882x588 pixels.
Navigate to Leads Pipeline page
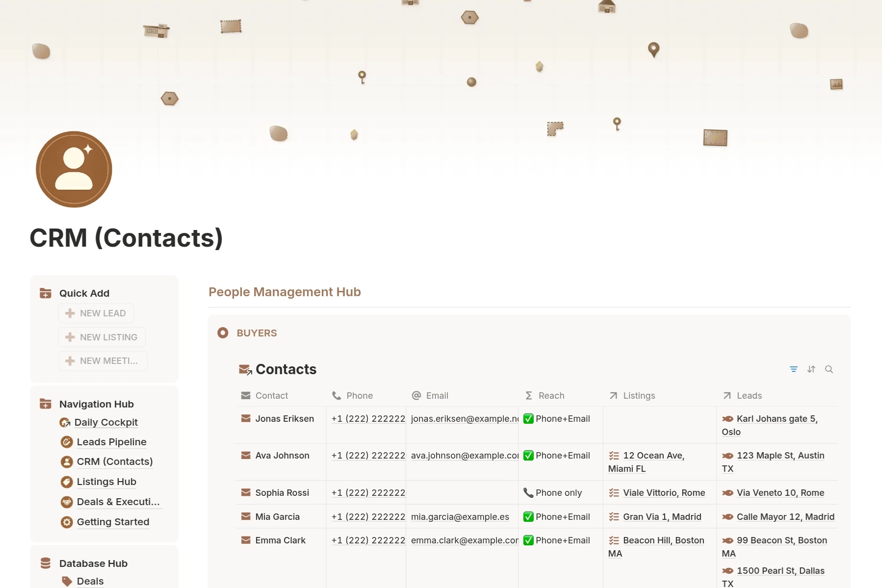111,442
